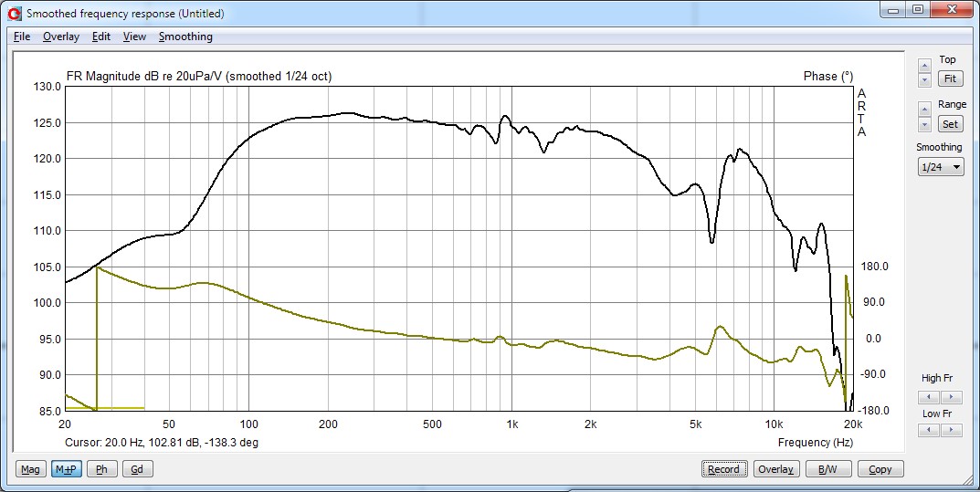The height and width of the screenshot is (492, 980).
Task: Click the 100 frequency axis label
Action: (x=248, y=424)
